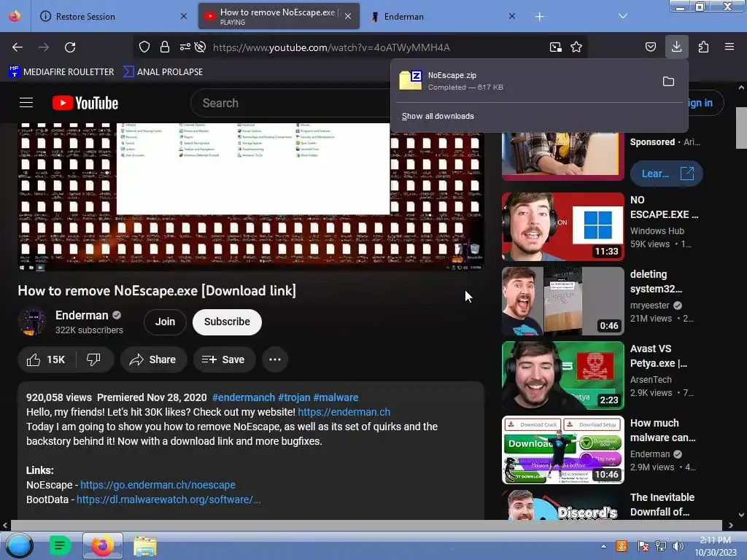This screenshot has width=747, height=560.
Task: Click the sponsored Learn more button
Action: click(x=666, y=174)
